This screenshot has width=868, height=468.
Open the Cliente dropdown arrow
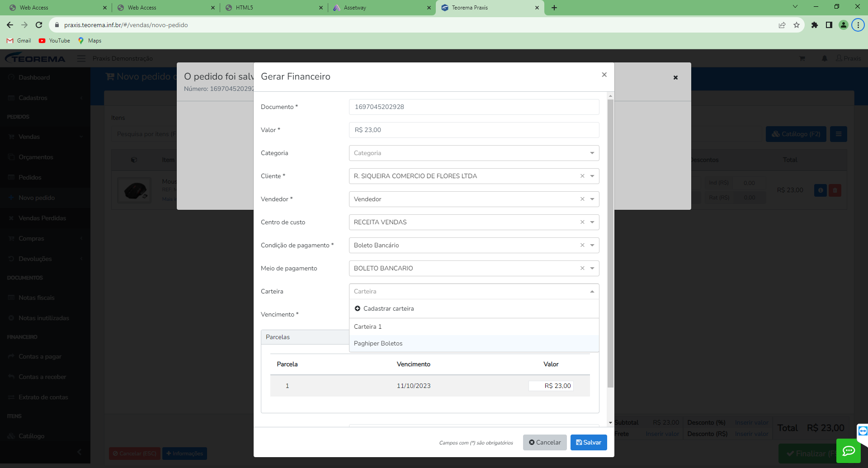(x=592, y=176)
